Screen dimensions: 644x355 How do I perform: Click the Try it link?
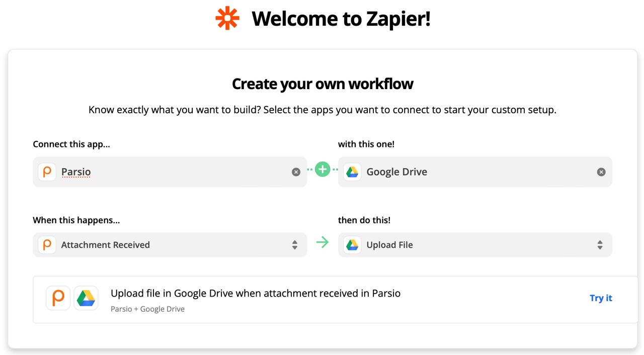pyautogui.click(x=601, y=298)
